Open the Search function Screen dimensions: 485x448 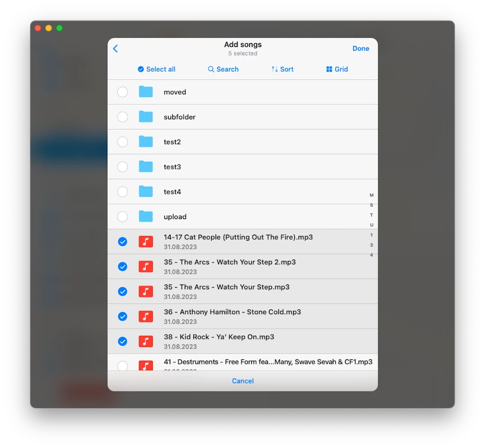tap(223, 69)
